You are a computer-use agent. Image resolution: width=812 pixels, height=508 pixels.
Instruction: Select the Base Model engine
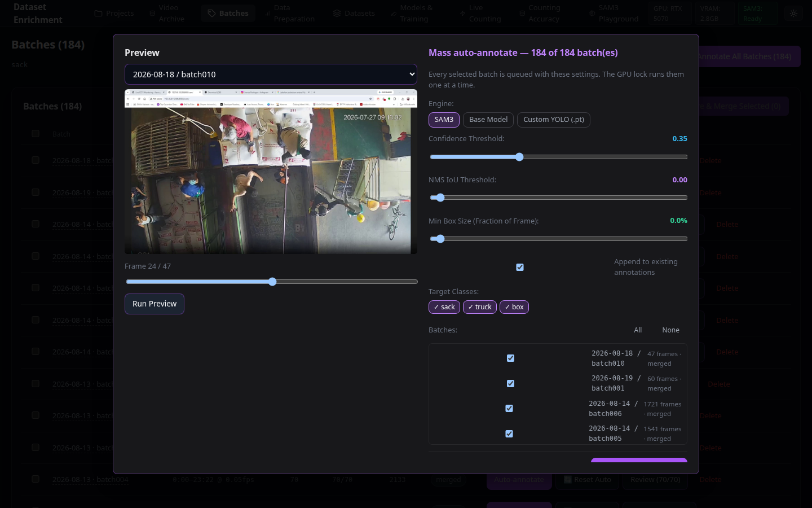pos(488,120)
